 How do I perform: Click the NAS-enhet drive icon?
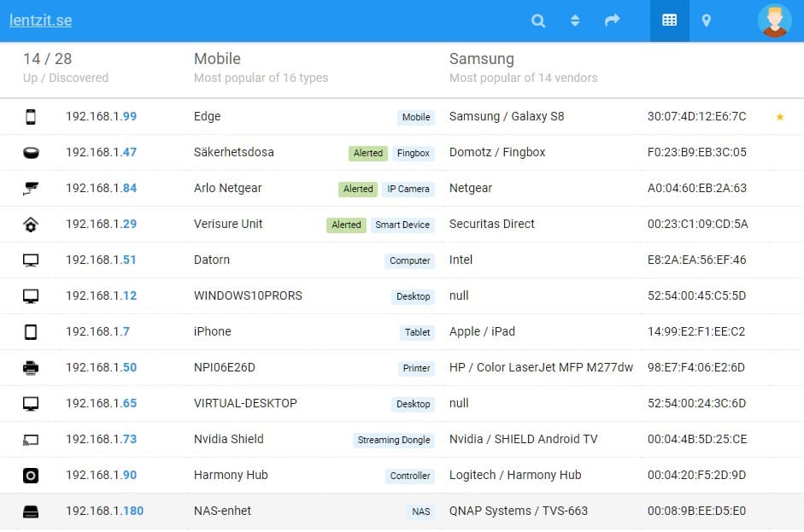[x=31, y=512]
